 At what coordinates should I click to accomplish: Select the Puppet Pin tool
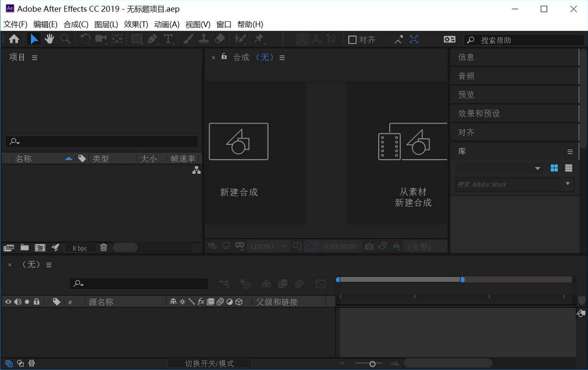259,39
